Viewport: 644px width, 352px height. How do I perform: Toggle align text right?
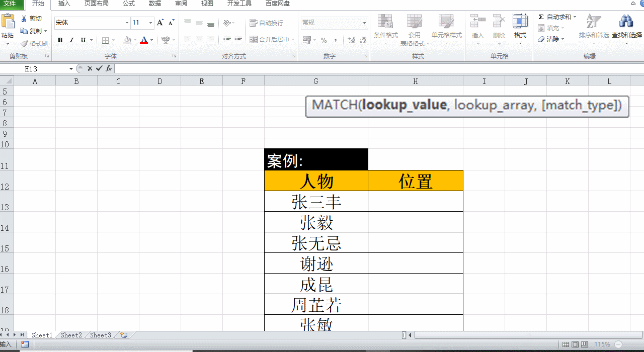click(211, 39)
